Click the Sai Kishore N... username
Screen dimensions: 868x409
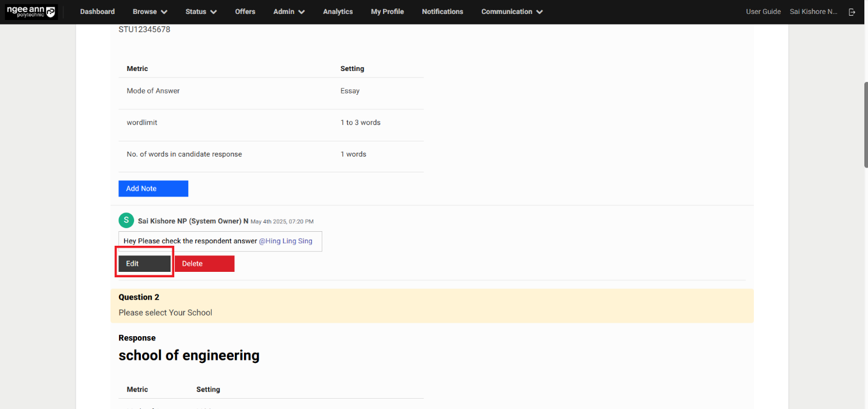pos(813,12)
